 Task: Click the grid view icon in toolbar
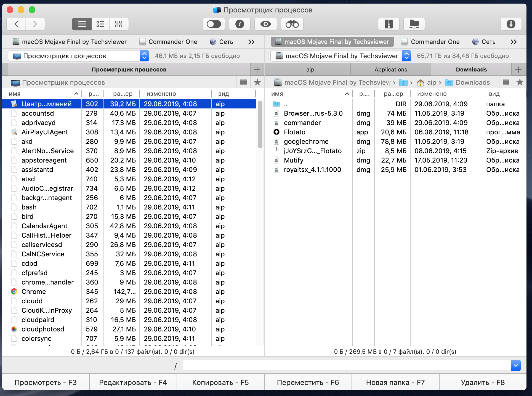pos(119,24)
